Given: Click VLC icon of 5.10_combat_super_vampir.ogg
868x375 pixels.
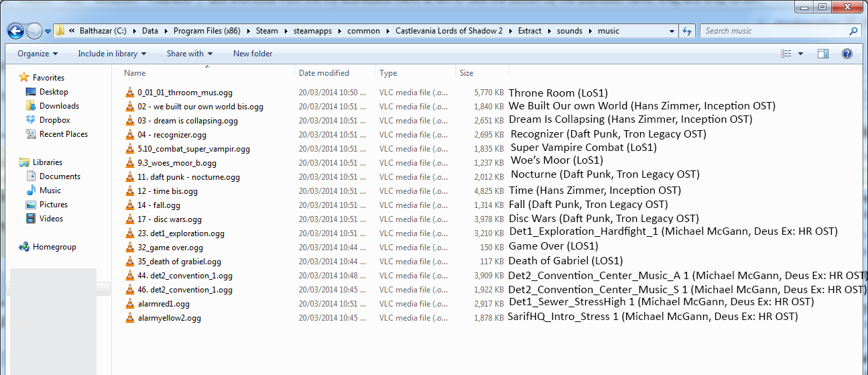Looking at the screenshot, I should tap(129, 149).
